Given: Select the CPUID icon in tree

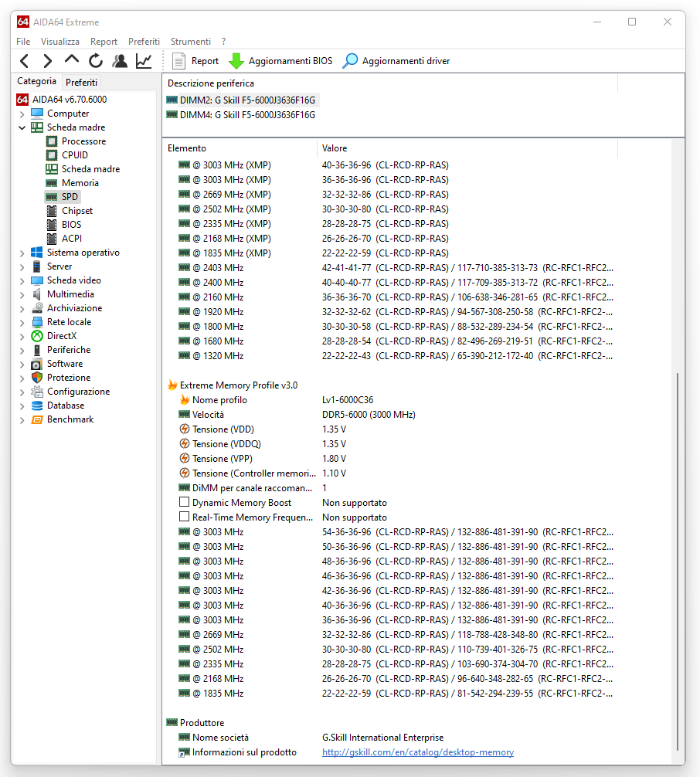Looking at the screenshot, I should (x=52, y=155).
